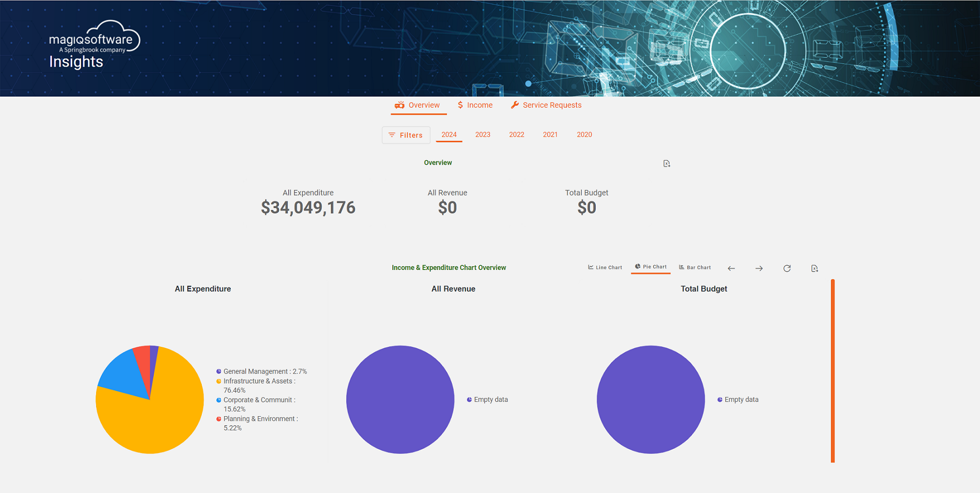Image resolution: width=980 pixels, height=493 pixels.
Task: Refresh the chart data with the reload icon
Action: pos(787,268)
